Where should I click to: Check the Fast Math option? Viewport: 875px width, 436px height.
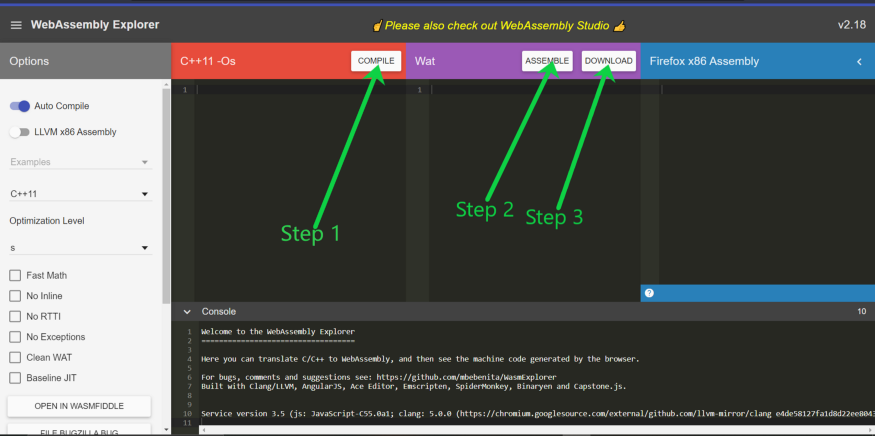click(x=15, y=276)
